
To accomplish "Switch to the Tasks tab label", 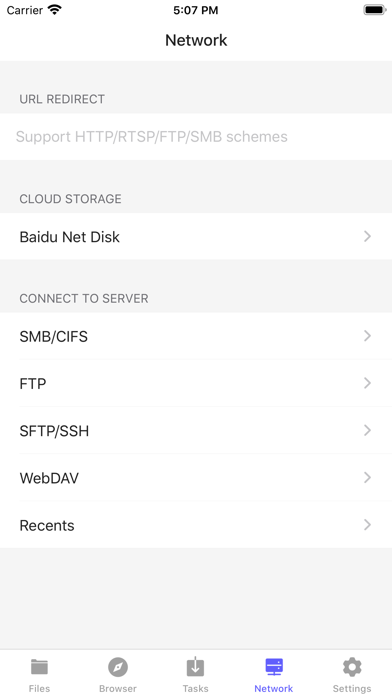I will point(195,688).
